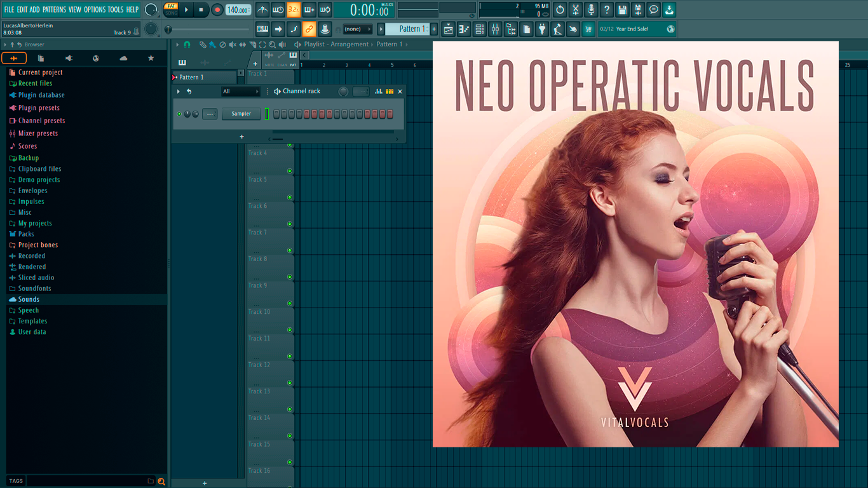Stop playback with the stop button
This screenshot has height=488, width=868.
point(201,10)
